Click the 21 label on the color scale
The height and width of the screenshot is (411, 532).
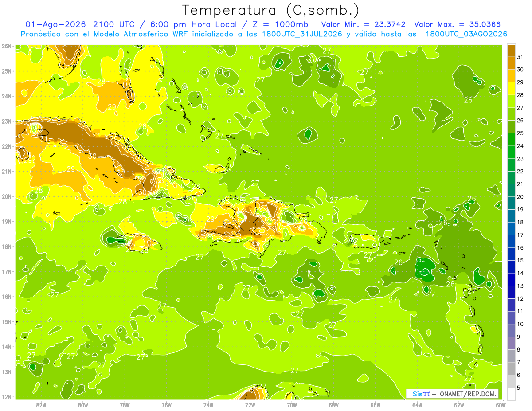520,184
